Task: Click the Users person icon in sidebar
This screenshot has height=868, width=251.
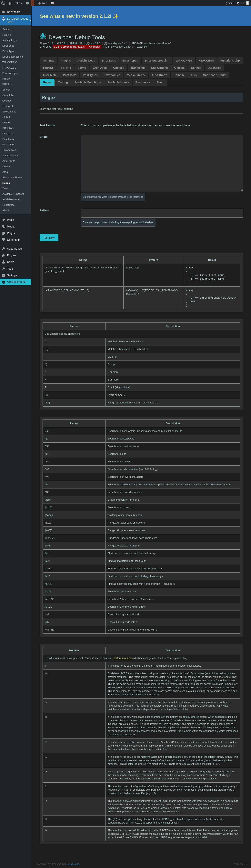Action: 3,262
